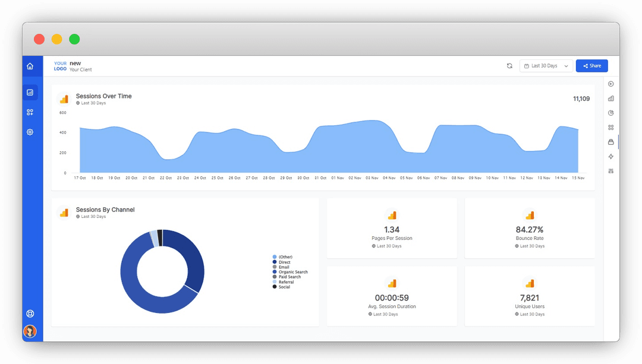Click the 11,109 sessions total
This screenshot has height=364, width=642.
(581, 99)
